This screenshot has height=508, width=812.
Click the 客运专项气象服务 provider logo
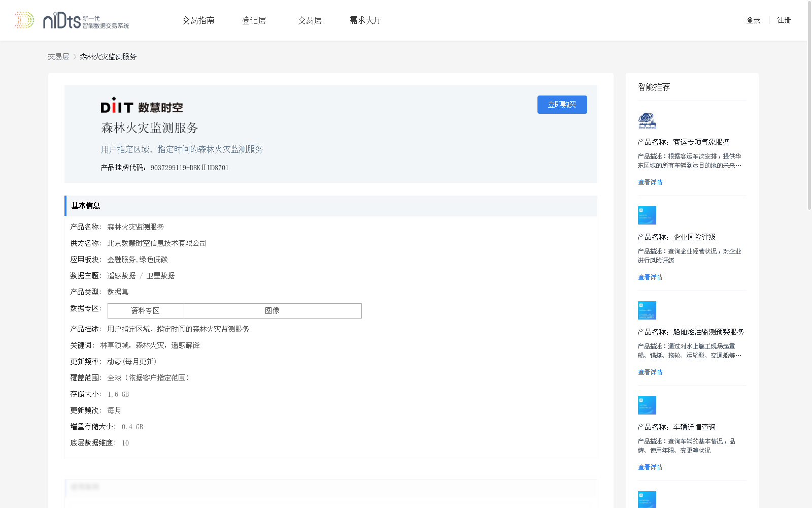coord(647,120)
